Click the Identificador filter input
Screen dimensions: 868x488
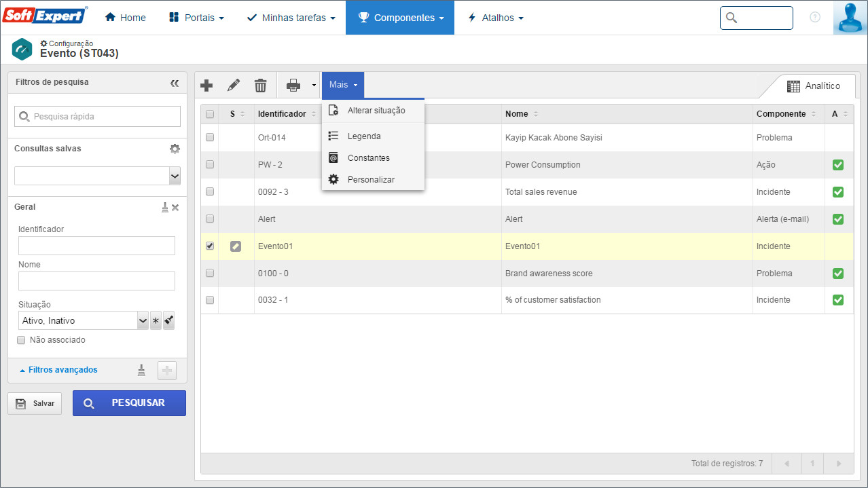[96, 246]
